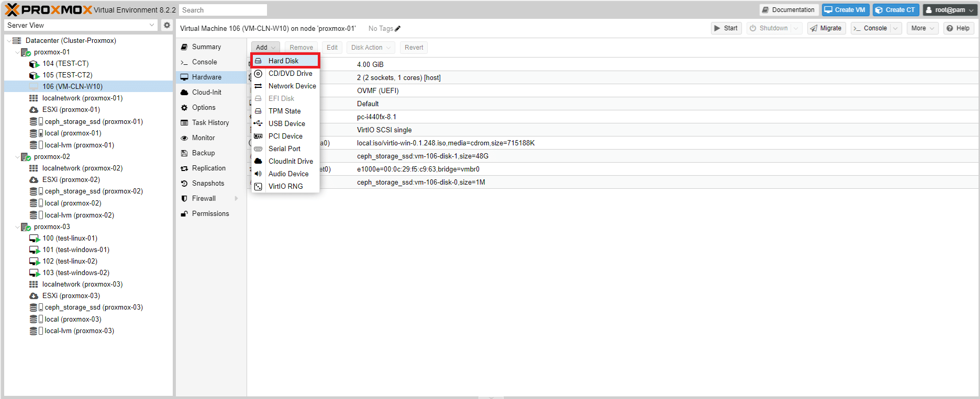Choose TPM State from Add menu
Screen dimensions: 980x399
coord(285,111)
